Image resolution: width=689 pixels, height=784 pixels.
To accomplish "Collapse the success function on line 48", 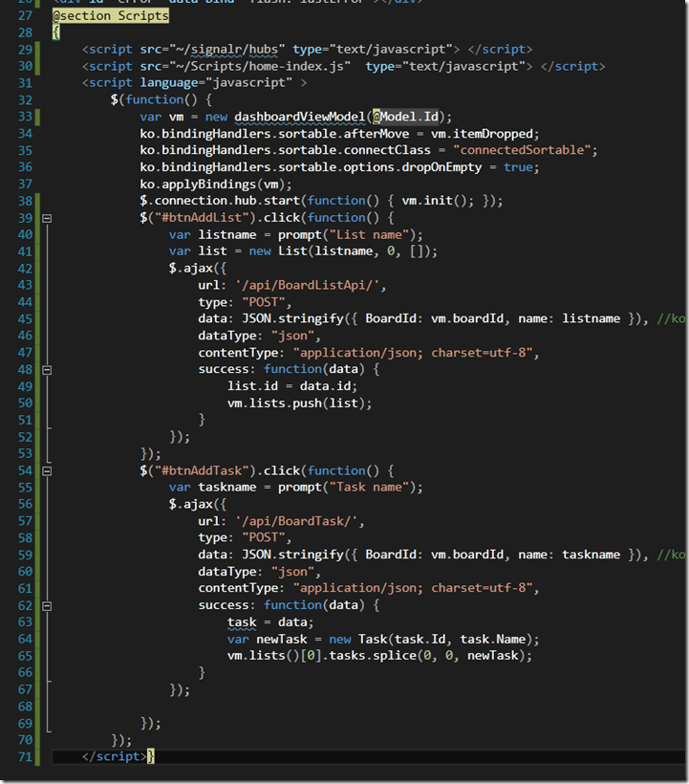I will 47,370.
